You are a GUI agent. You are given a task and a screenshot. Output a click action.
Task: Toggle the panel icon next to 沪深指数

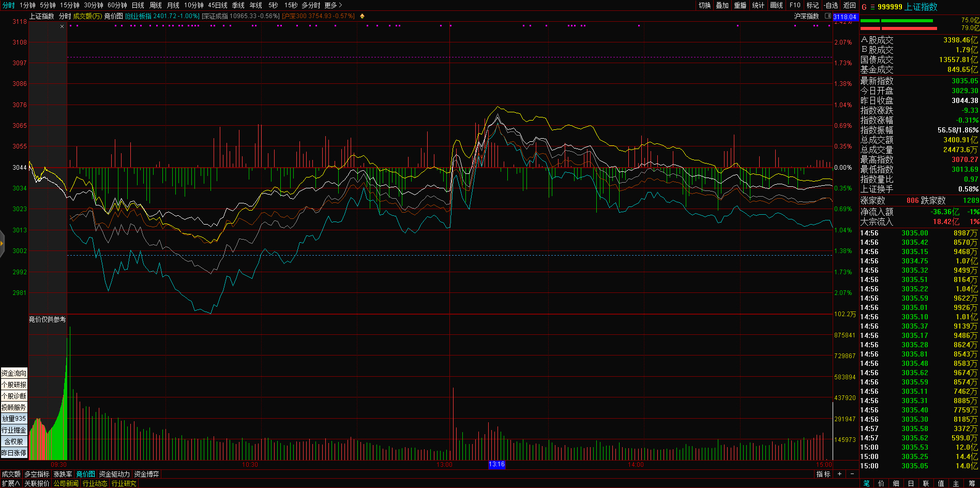click(827, 16)
